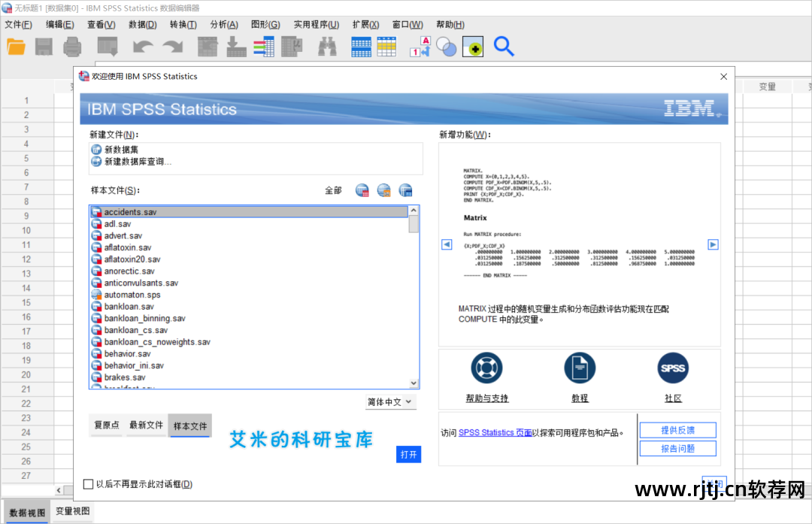The image size is (812, 524).
Task: Click the sample list scroll down arrow
Action: (414, 383)
